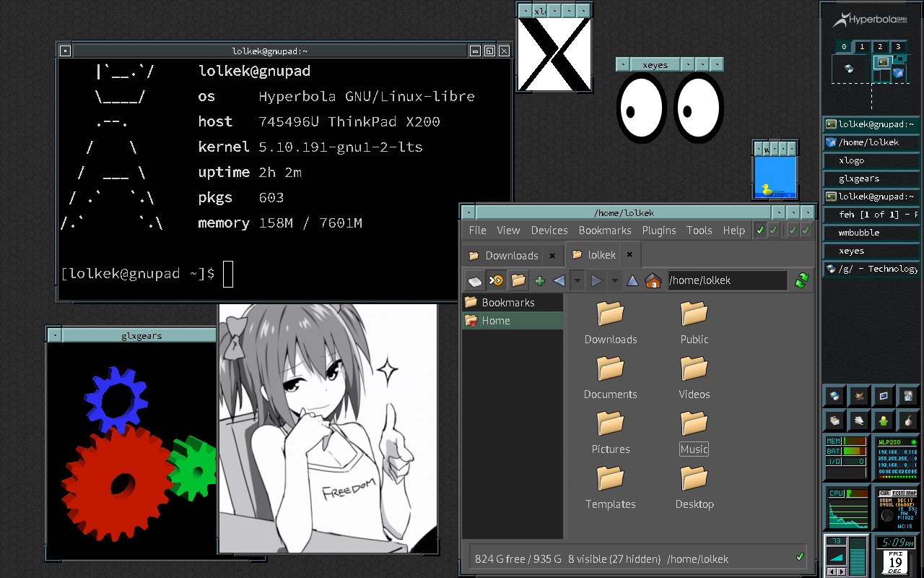Select Bookmarks in the file manager sidebar

point(513,302)
